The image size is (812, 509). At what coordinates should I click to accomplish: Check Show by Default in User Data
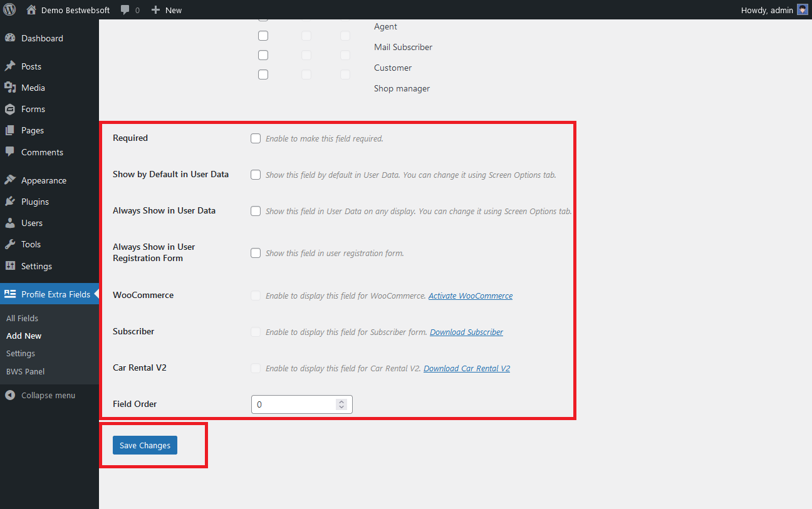click(255, 175)
